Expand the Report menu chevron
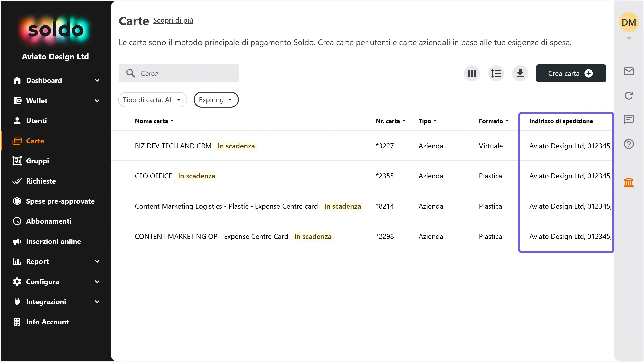Screen dimensions: 644x362 [97, 261]
